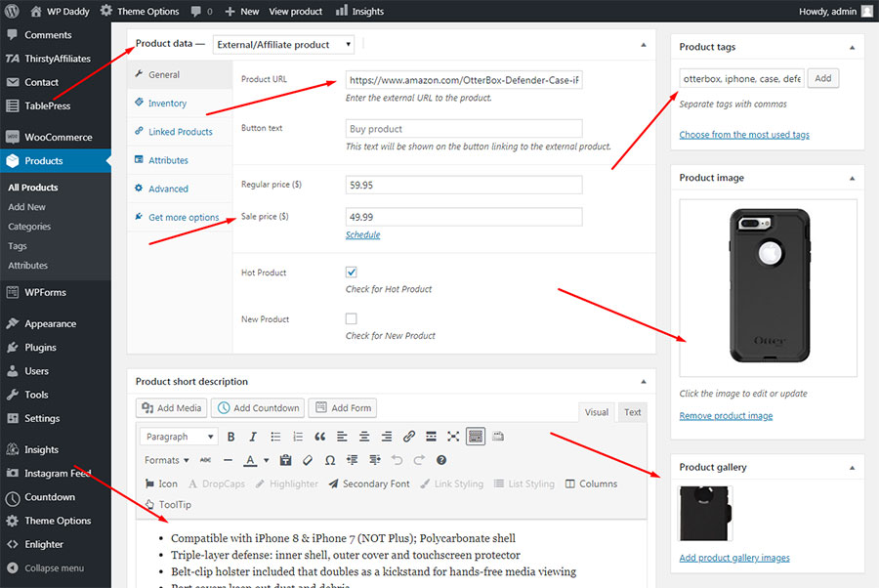Viewport: 879px width, 588px height.
Task: Click the WordPress logo in admin bar
Action: pyautogui.click(x=12, y=11)
